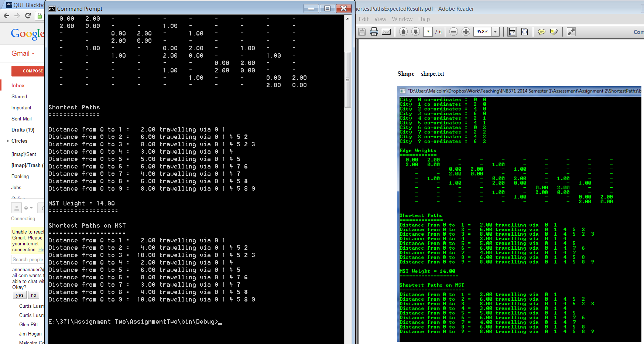Open the Gmail dropdown menu
The image size is (644, 344).
23,54
